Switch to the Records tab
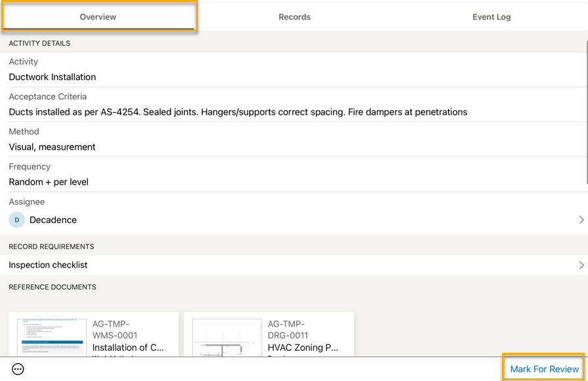 tap(294, 17)
